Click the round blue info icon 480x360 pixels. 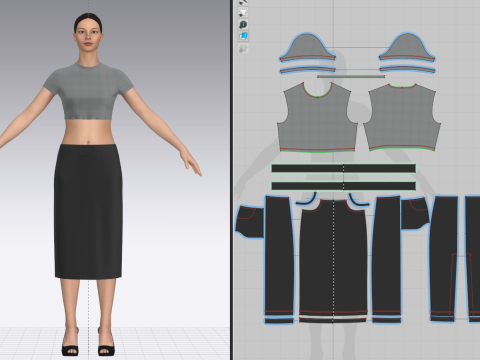point(243,24)
